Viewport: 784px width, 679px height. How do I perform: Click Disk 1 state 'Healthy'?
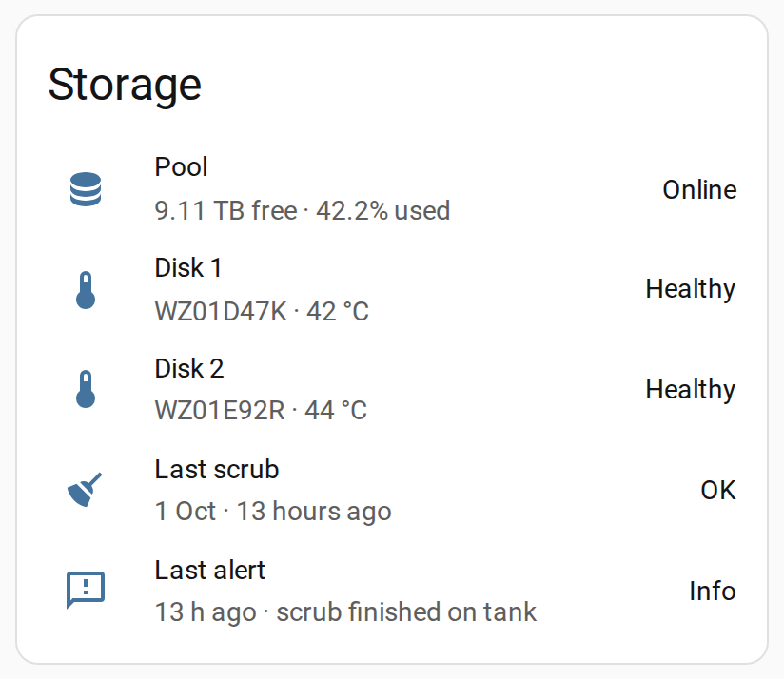coord(691,289)
